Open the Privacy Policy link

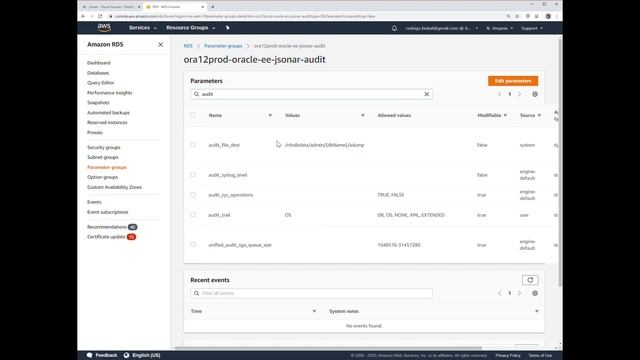(x=508, y=356)
